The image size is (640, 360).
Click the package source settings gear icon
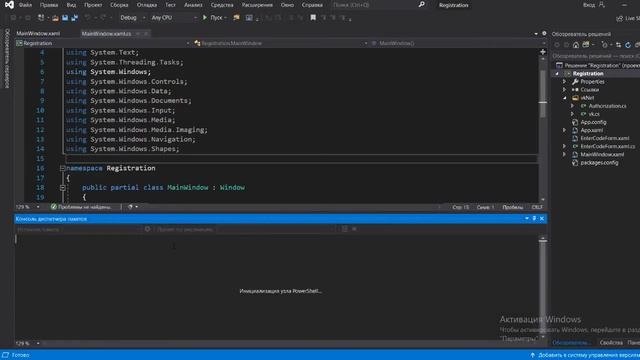(147, 229)
